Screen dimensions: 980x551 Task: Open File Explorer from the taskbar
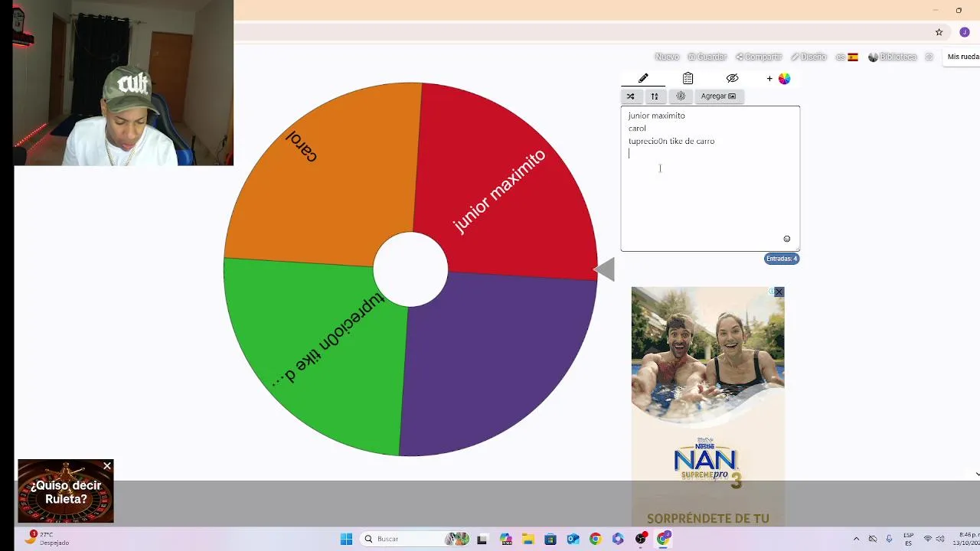pyautogui.click(x=528, y=539)
